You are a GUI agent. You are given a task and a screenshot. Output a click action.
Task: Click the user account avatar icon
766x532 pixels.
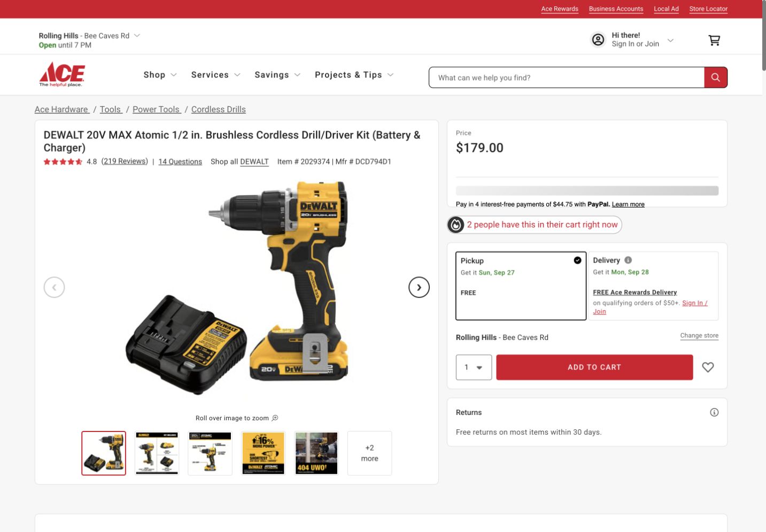598,40
